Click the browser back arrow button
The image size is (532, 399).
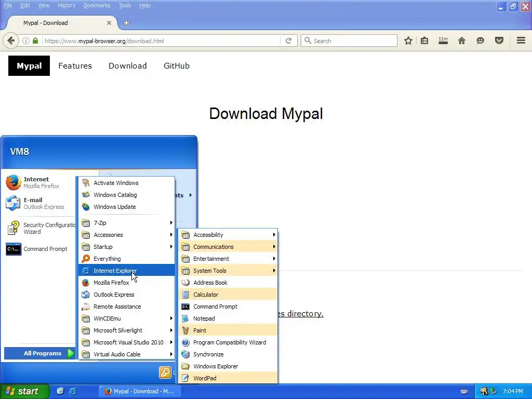[x=10, y=41]
